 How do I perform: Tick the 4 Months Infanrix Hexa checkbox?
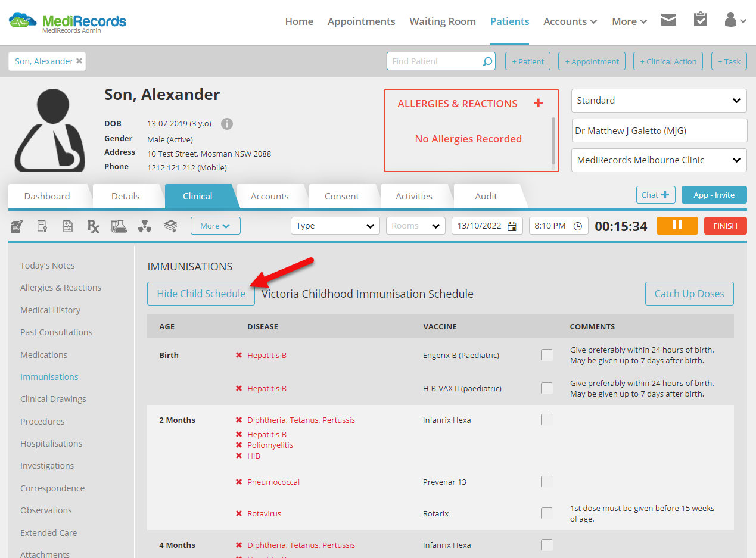tap(547, 545)
